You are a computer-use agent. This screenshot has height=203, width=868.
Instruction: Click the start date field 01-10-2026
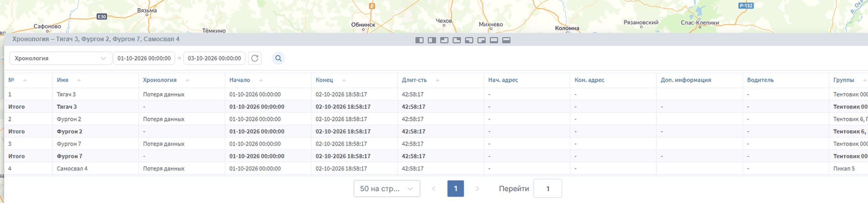(x=144, y=58)
